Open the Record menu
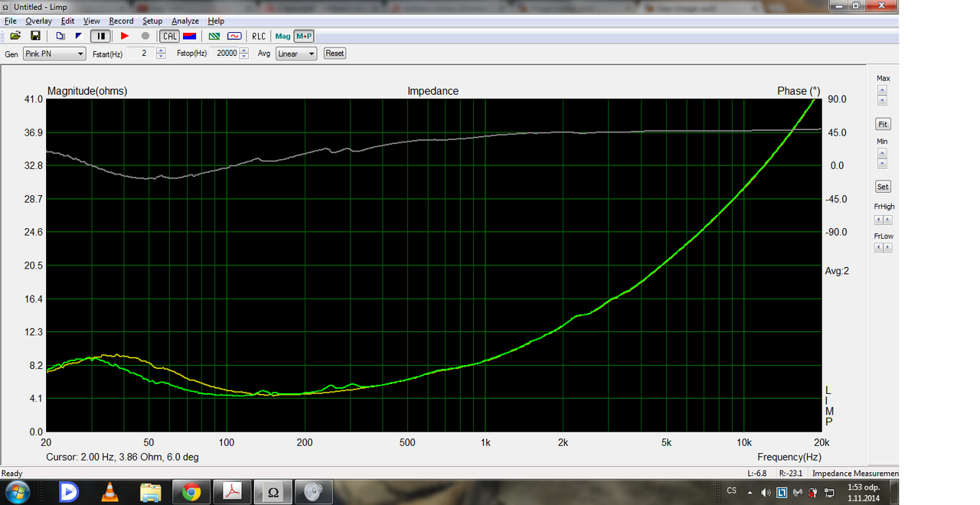Viewport: 980px width, 505px height. 121,21
